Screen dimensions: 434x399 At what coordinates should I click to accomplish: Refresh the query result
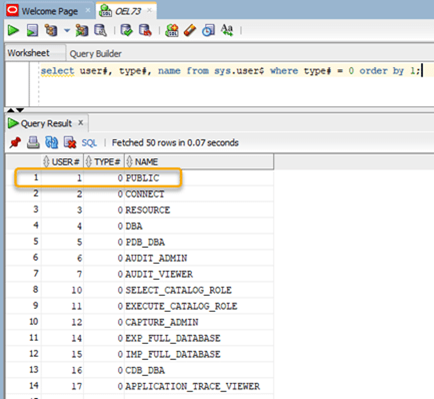(52, 143)
